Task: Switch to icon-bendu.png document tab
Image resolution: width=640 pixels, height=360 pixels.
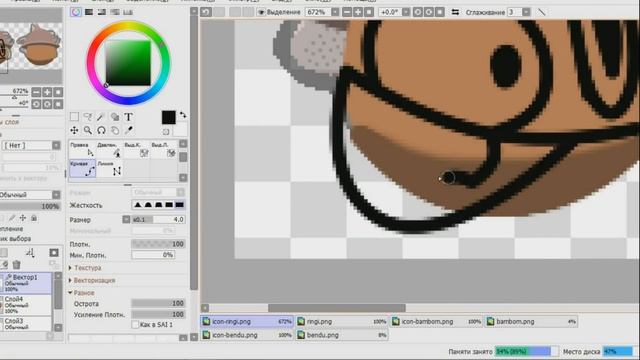Action: (247, 335)
